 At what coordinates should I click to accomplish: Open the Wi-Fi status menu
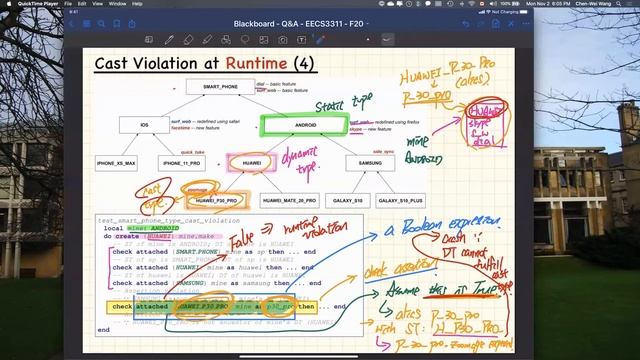(x=472, y=4)
